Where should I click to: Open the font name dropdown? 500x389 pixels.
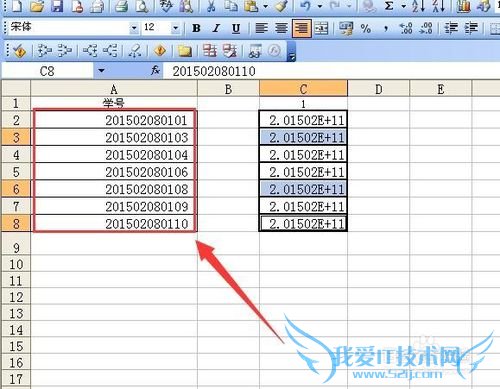coord(134,28)
